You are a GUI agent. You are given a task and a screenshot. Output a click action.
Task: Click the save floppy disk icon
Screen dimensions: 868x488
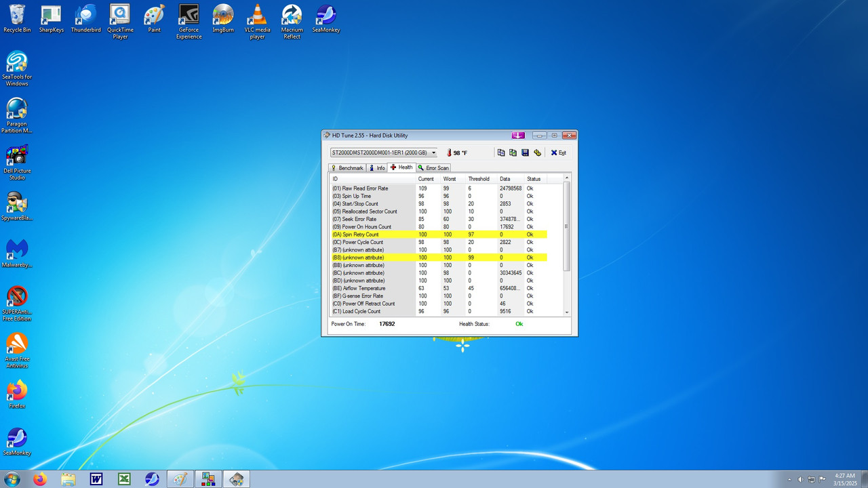525,153
